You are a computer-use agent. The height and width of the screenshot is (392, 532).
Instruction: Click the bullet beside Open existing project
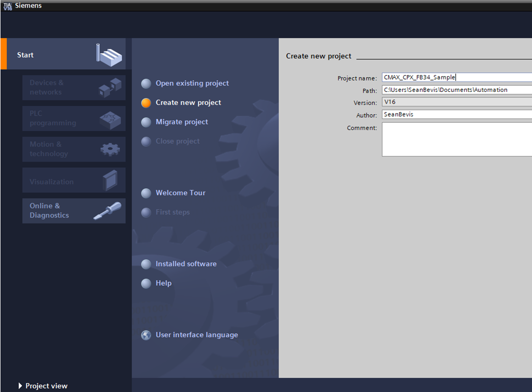tap(146, 83)
